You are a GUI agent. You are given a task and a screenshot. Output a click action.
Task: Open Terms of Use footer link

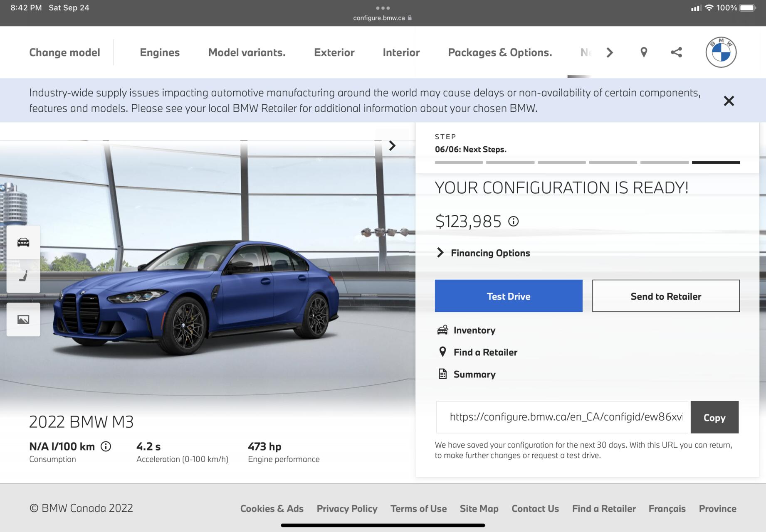point(418,508)
